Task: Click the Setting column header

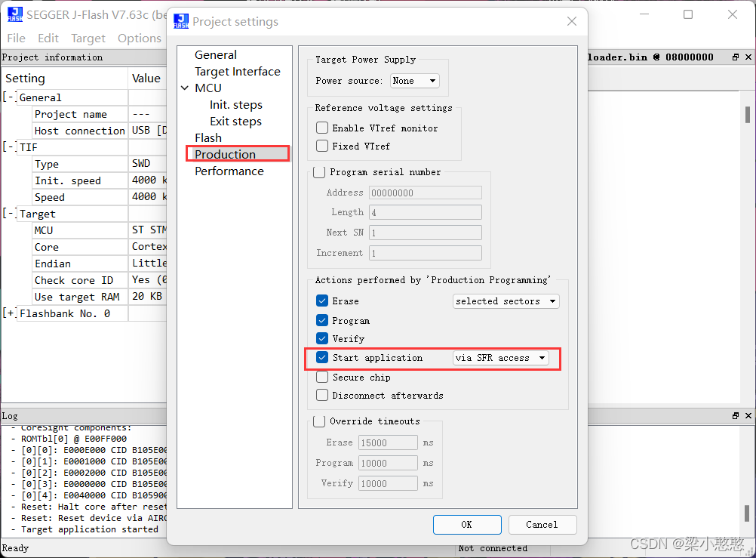Action: pyautogui.click(x=65, y=79)
